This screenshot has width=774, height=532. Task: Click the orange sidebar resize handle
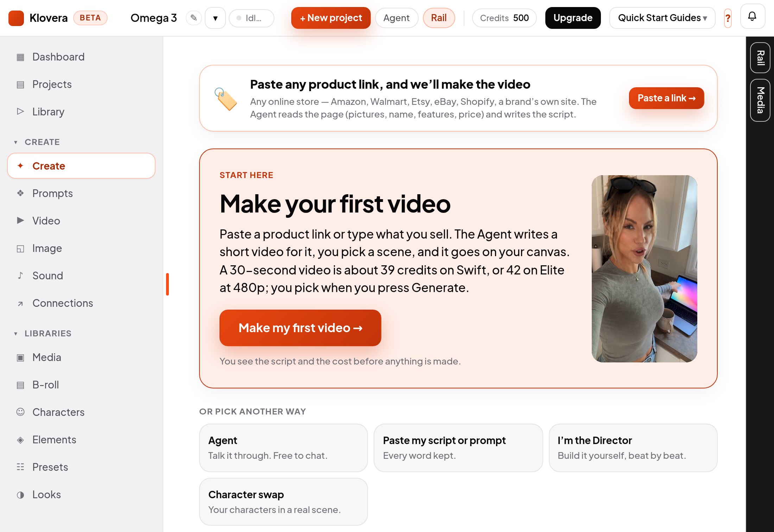click(x=167, y=284)
